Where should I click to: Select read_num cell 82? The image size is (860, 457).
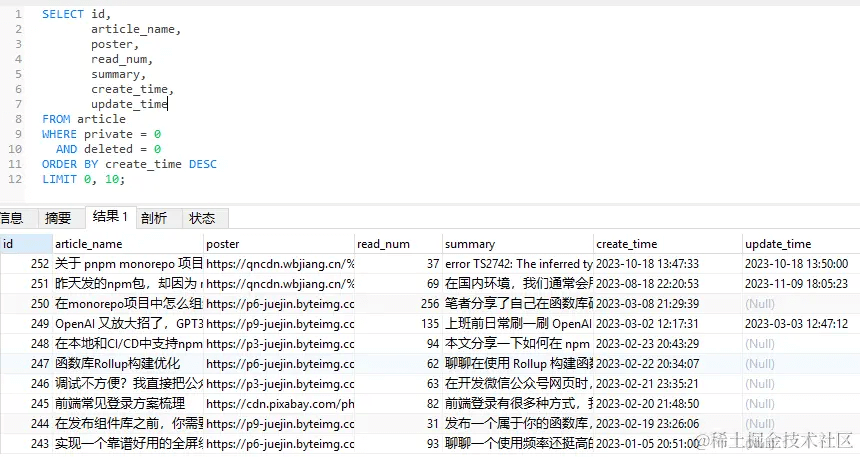click(399, 404)
